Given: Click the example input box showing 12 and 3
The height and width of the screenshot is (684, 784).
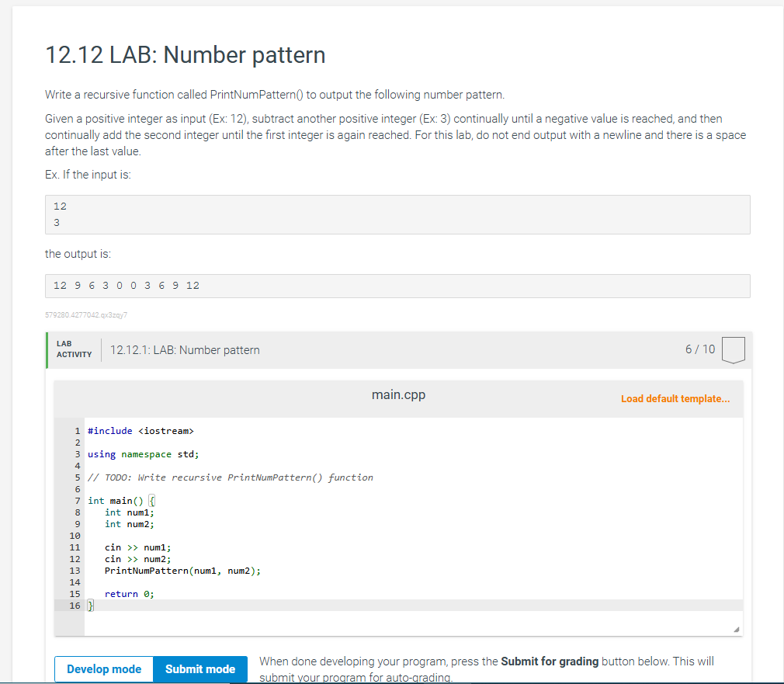Looking at the screenshot, I should tap(397, 214).
